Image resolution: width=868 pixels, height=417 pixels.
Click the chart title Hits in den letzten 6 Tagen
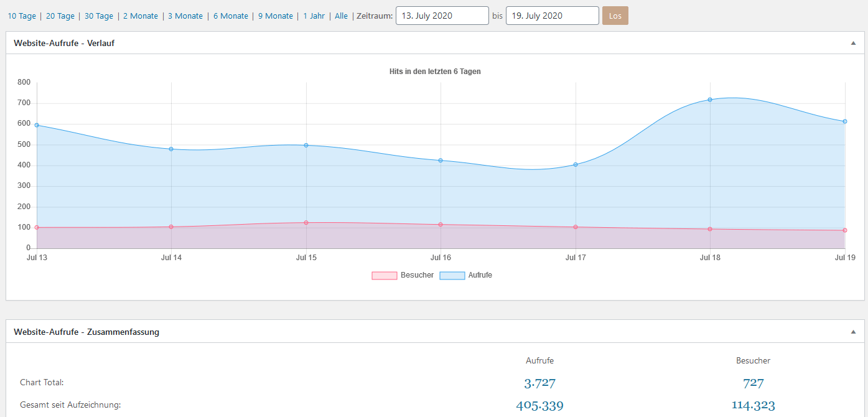[435, 72]
